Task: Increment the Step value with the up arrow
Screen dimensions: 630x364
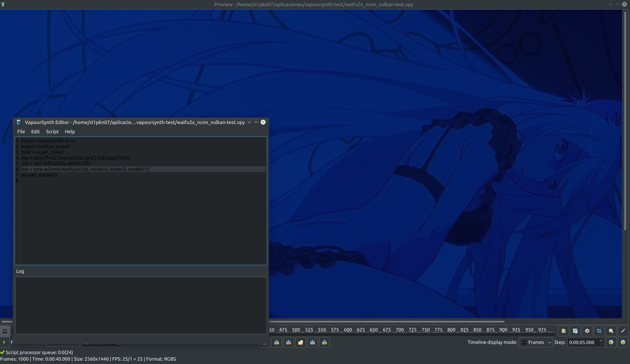Action: [x=601, y=340]
